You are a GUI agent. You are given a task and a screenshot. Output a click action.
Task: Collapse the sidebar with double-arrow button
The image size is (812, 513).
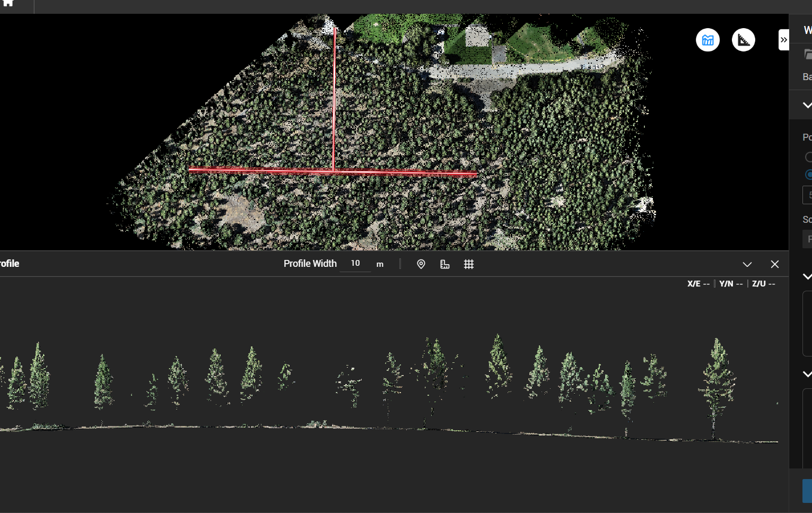783,40
